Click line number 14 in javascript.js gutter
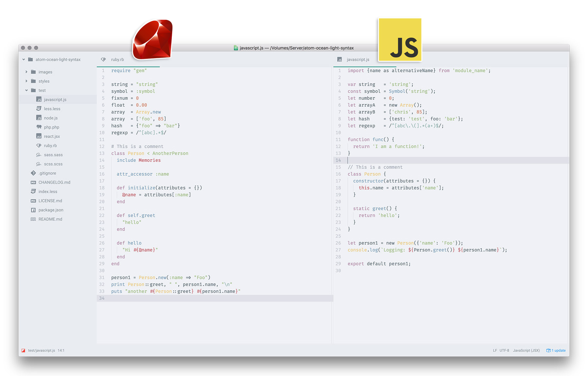 pos(338,160)
